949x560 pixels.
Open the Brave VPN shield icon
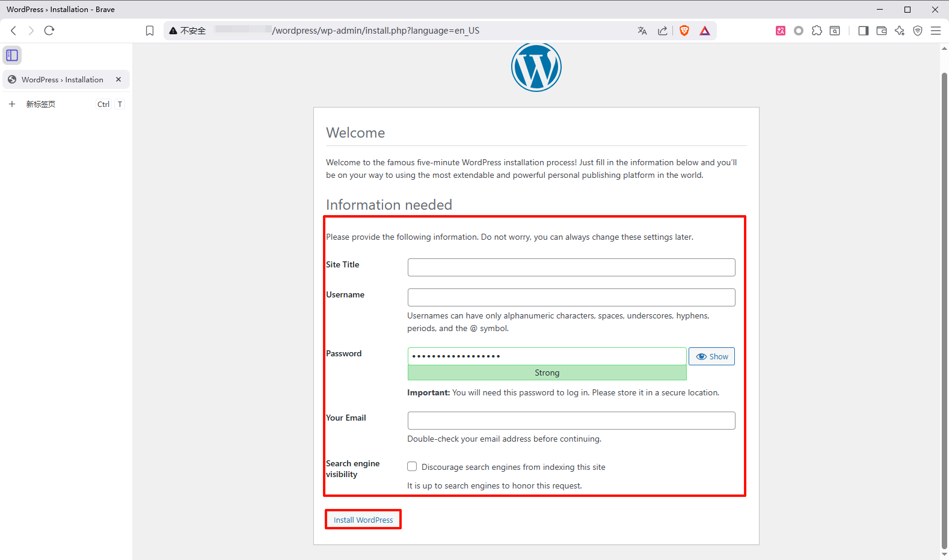point(918,31)
